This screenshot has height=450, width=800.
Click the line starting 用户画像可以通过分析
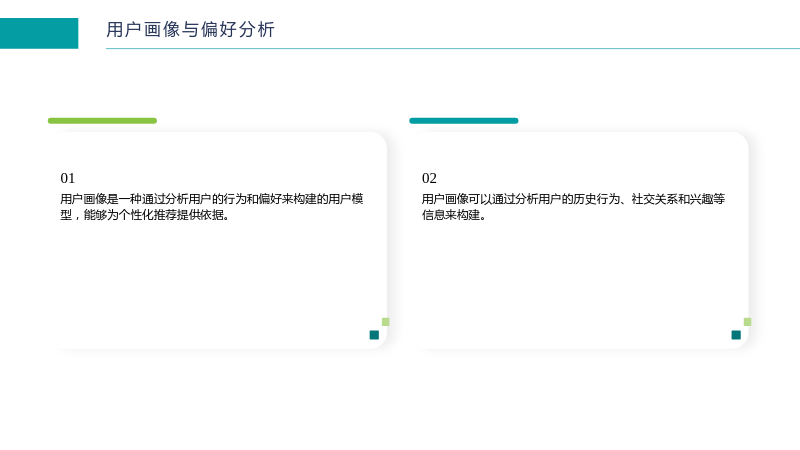[573, 199]
